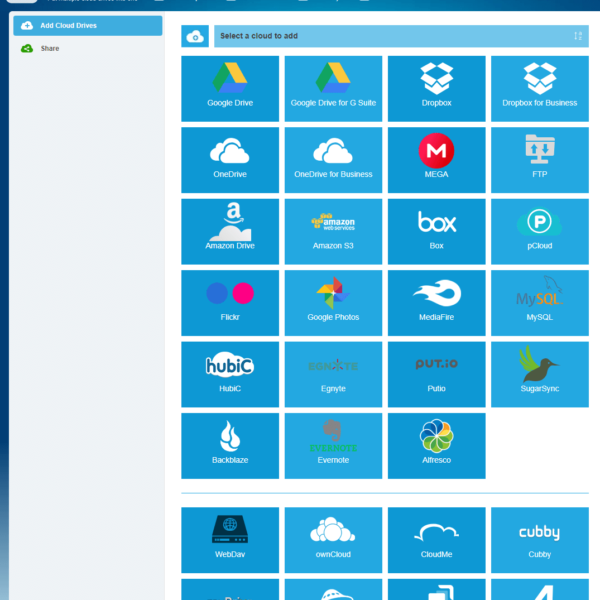Select the Google Drive tile
This screenshot has height=600, width=600.
pyautogui.click(x=230, y=89)
